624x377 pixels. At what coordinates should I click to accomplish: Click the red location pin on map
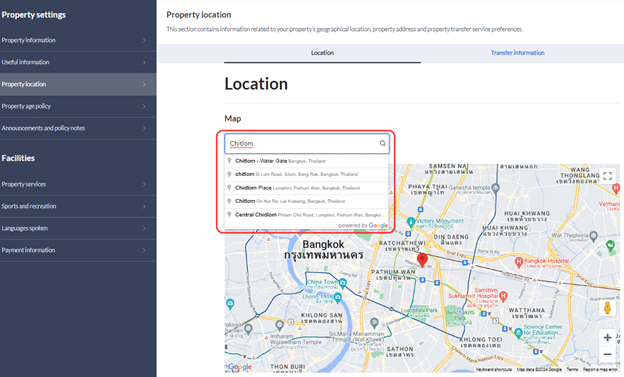(422, 260)
